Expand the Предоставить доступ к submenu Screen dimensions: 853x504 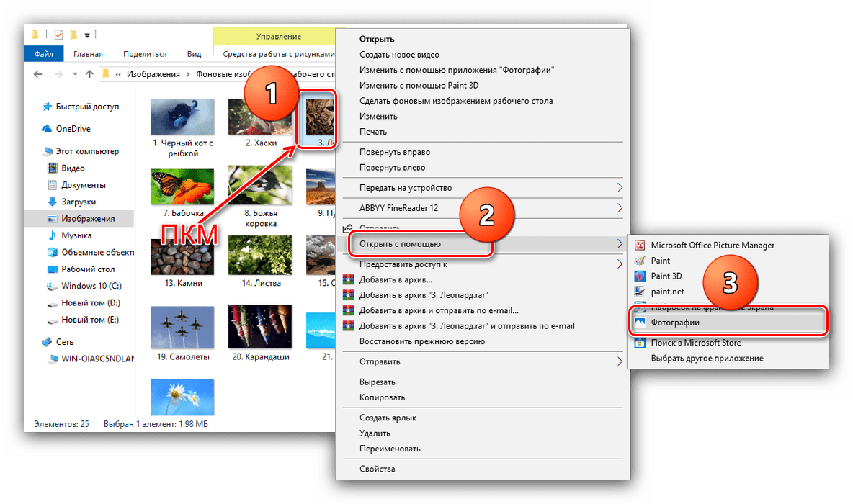[x=620, y=264]
